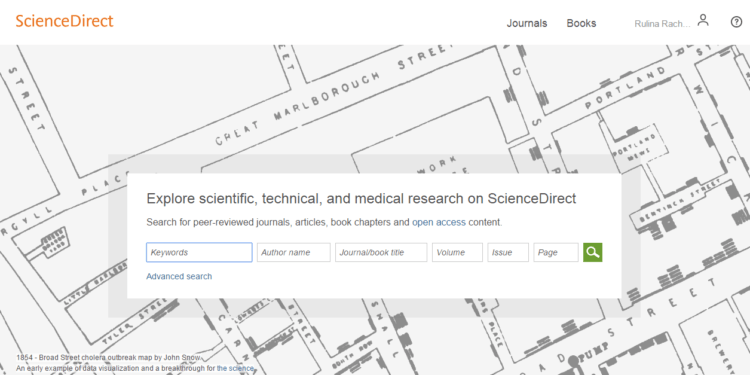Open the Books menu item
This screenshot has width=750, height=375.
pyautogui.click(x=581, y=23)
